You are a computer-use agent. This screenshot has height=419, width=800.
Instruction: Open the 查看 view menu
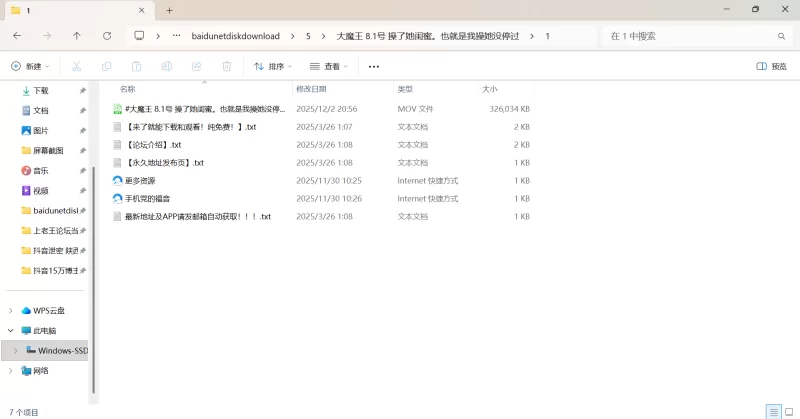pos(326,67)
